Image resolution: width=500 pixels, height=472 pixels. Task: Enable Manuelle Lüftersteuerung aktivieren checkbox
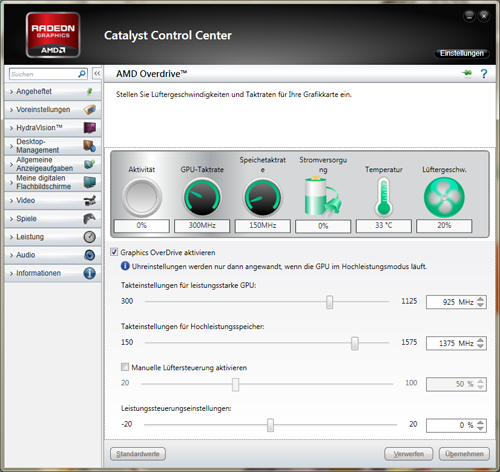tap(125, 367)
